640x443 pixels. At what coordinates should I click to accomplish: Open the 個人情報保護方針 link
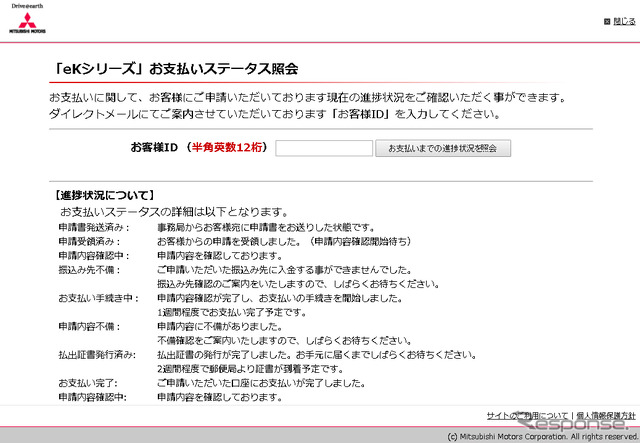[606, 416]
